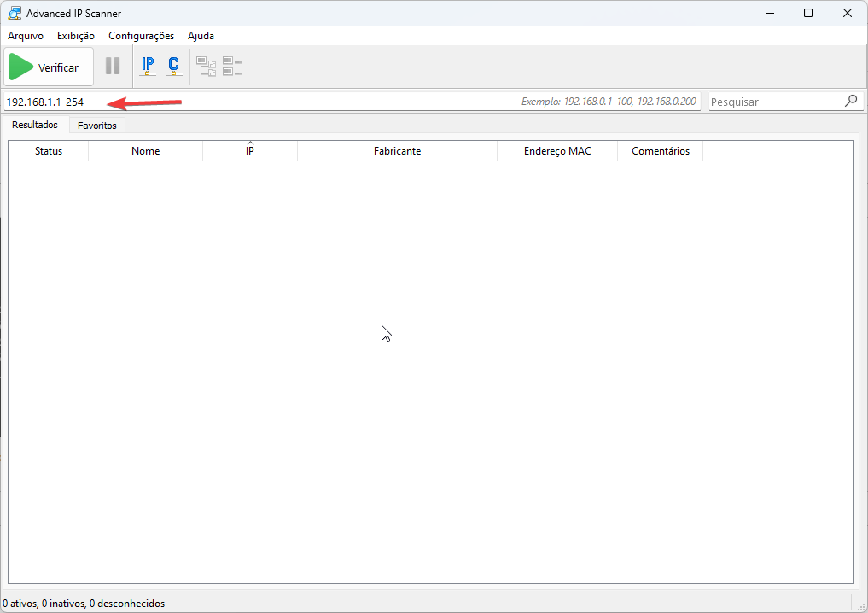868x613 pixels.
Task: Click the Advanced IP Scanner title icon
Action: click(x=15, y=14)
